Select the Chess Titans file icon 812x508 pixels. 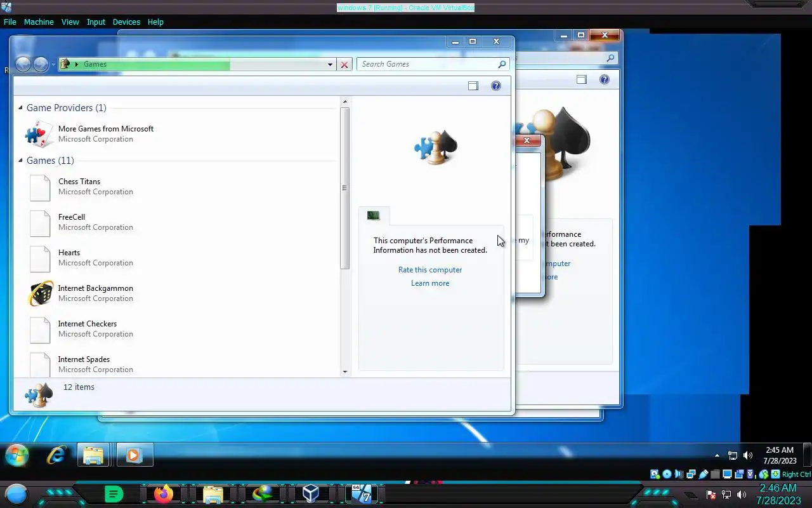click(40, 187)
